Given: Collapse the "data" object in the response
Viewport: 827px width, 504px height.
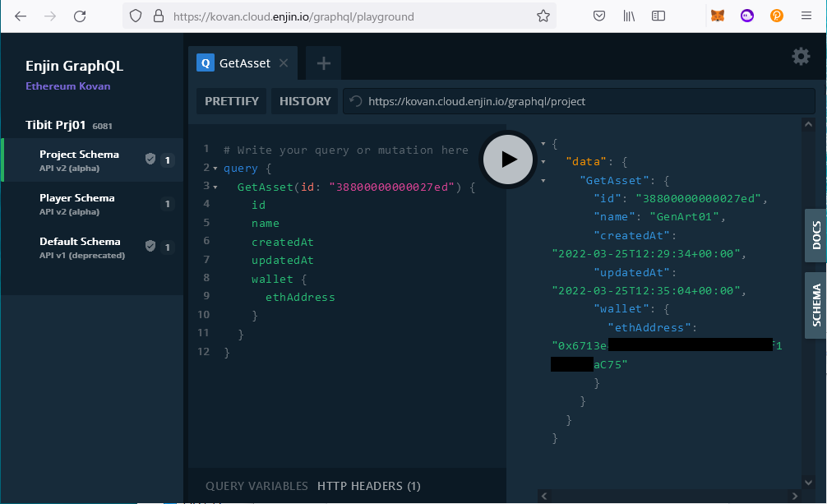Looking at the screenshot, I should (x=543, y=161).
